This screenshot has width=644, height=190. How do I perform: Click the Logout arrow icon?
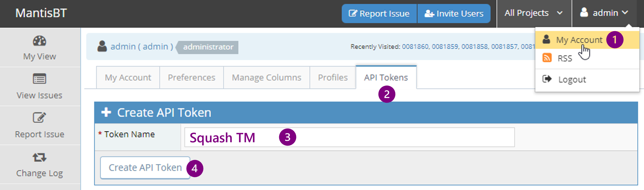point(547,79)
